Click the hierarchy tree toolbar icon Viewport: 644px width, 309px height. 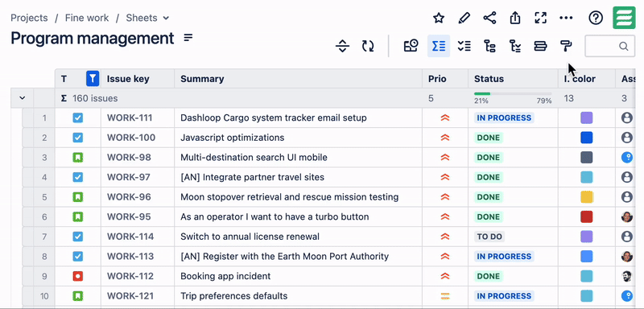[x=489, y=46]
